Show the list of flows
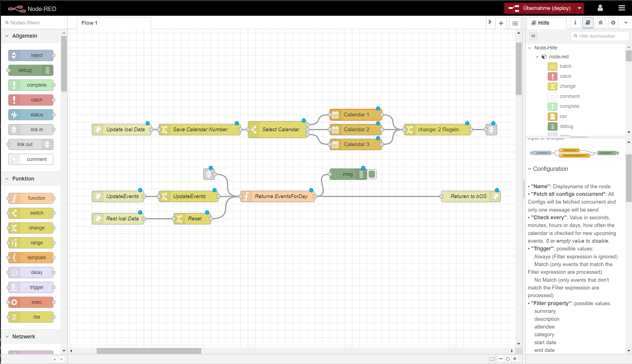This screenshot has height=364, width=632. click(515, 23)
